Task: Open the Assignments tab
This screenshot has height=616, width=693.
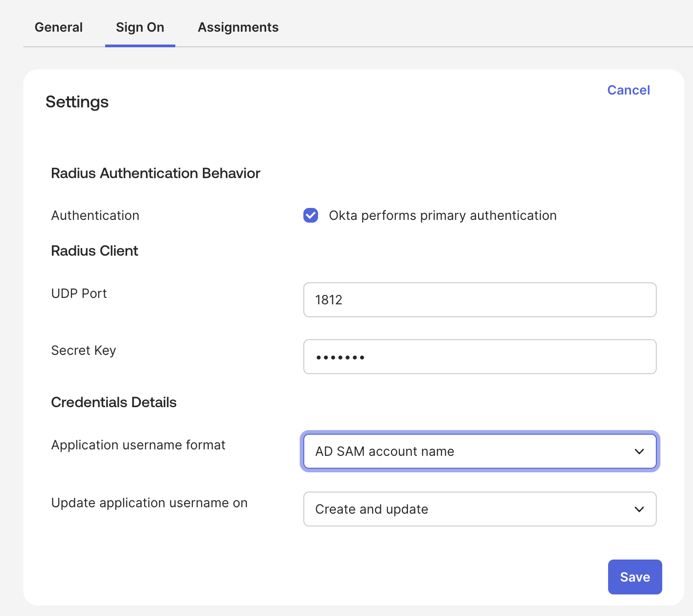Action: 238,28
